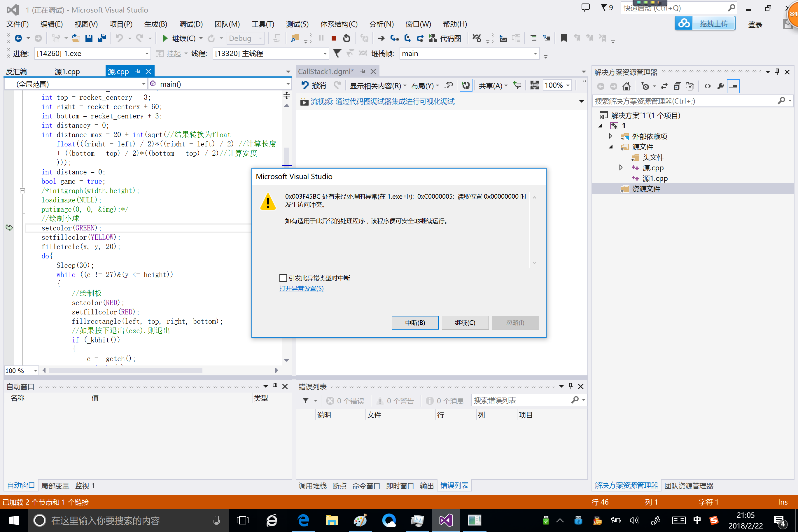The height and width of the screenshot is (532, 798).
Task: Toggle auto-hide pin on 自动窗口 panel
Action: click(275, 386)
